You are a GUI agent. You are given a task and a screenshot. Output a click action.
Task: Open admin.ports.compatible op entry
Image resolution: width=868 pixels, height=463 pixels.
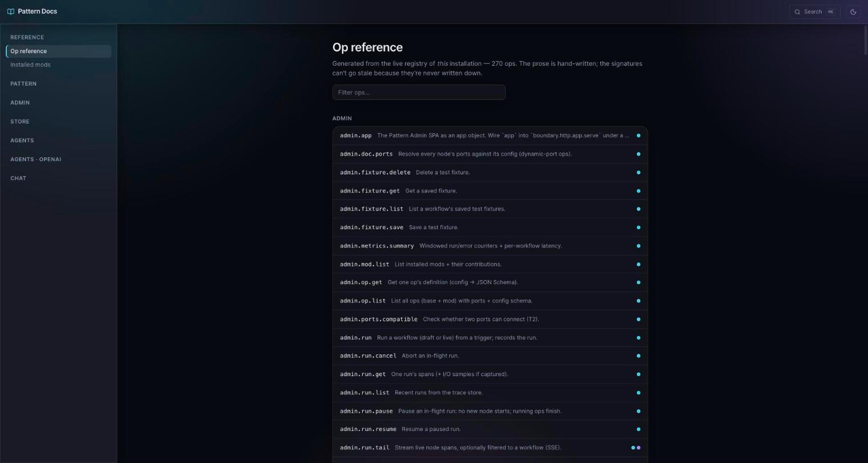tap(490, 319)
